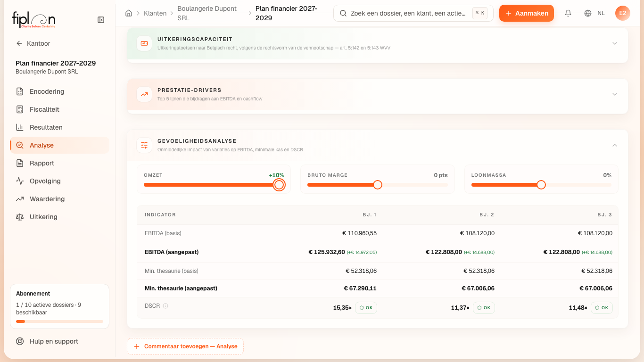The image size is (644, 362).
Task: Open Opvolging in the sidebar
Action: click(x=59, y=181)
